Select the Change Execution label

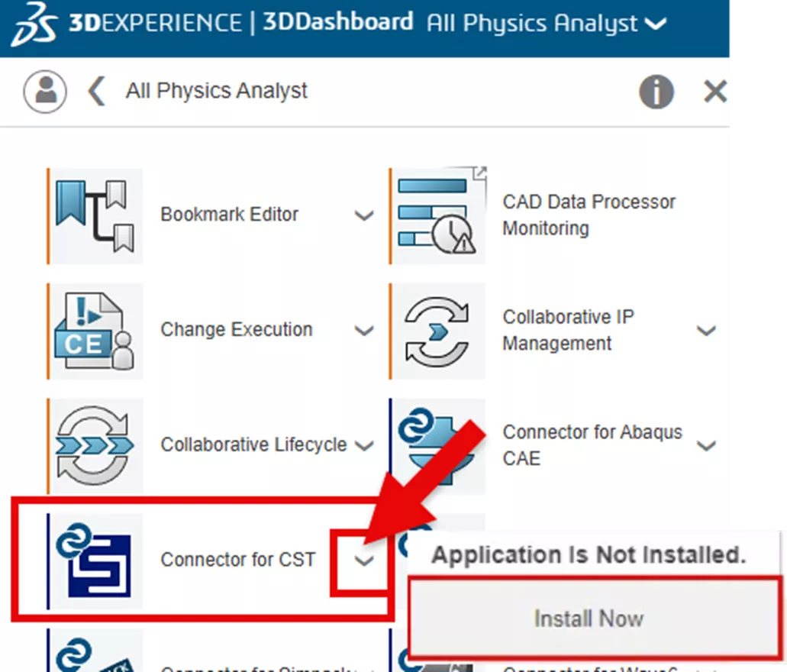237,329
